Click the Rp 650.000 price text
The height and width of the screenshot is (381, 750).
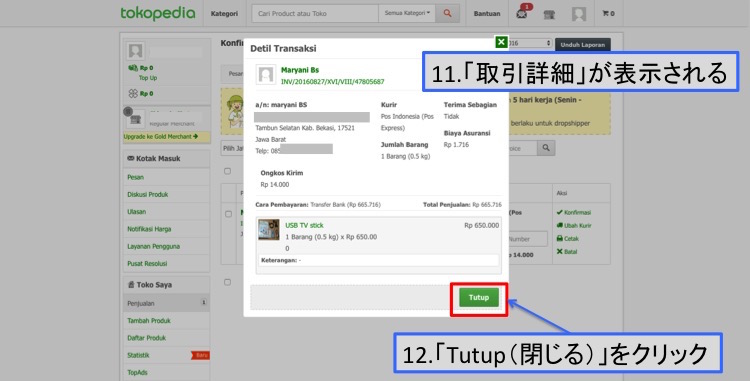(482, 225)
